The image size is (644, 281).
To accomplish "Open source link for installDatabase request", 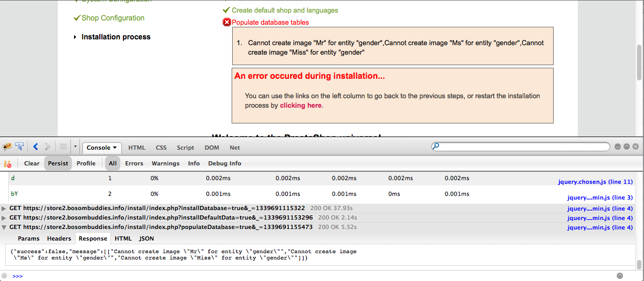I will [x=600, y=209].
